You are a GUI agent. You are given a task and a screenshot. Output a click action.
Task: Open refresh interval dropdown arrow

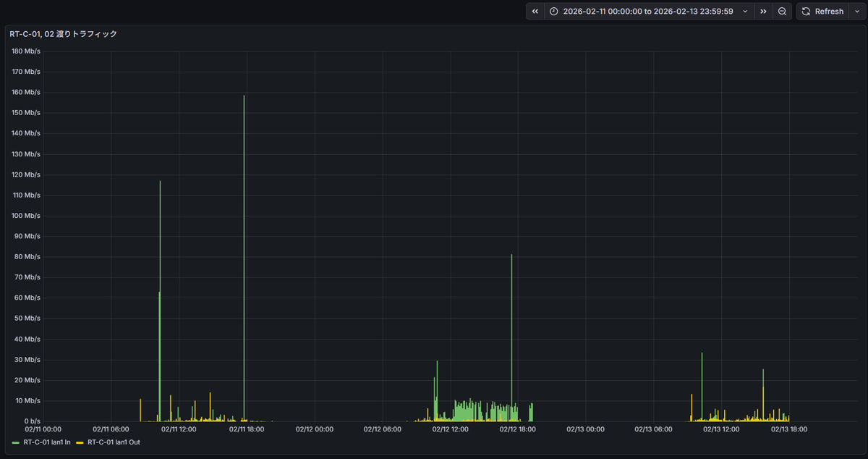coord(857,12)
